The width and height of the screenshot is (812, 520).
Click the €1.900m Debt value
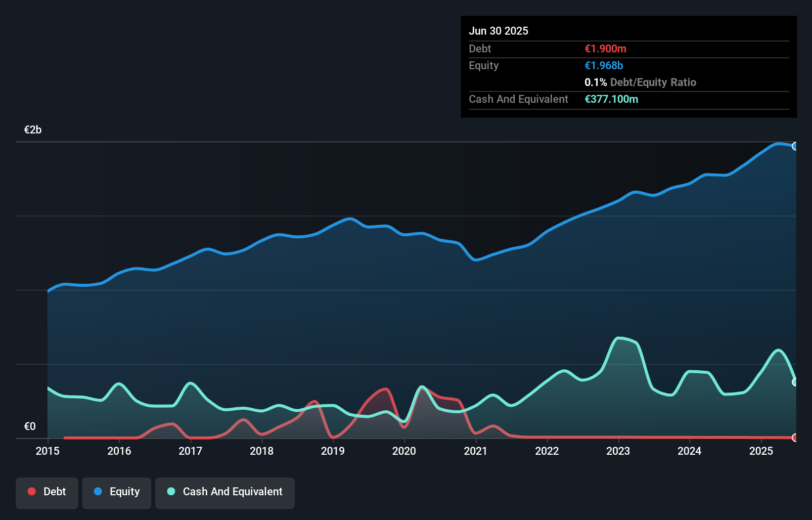[604, 48]
